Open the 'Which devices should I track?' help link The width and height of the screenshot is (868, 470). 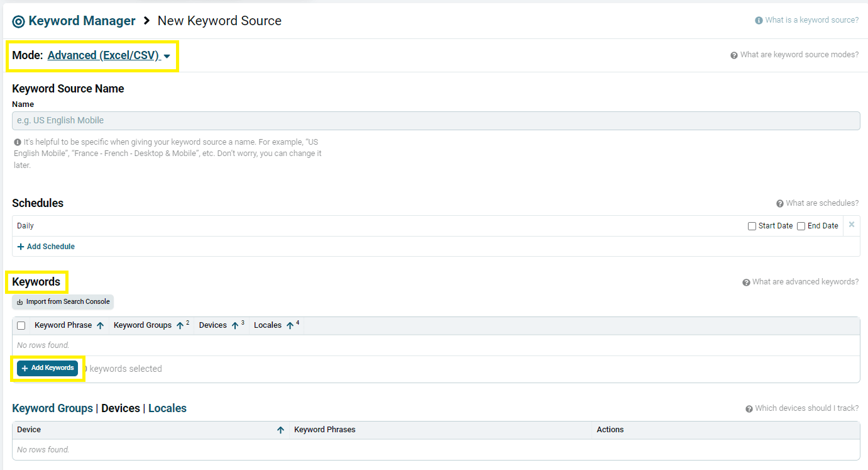pyautogui.click(x=806, y=408)
